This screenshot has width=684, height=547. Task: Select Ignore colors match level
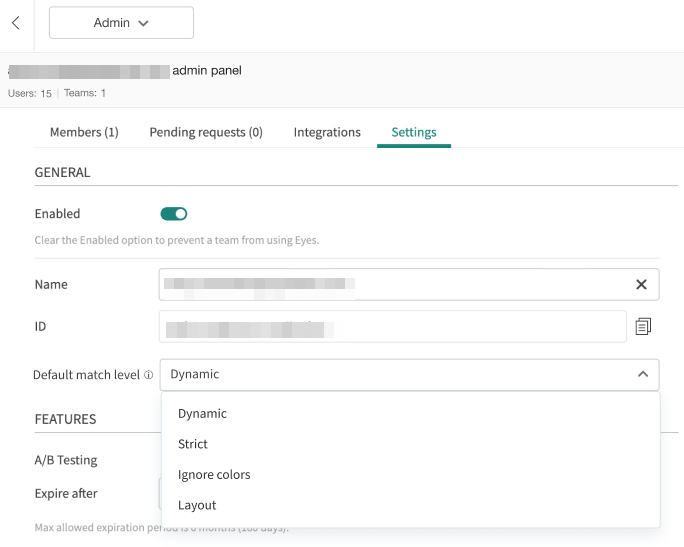(x=410, y=475)
